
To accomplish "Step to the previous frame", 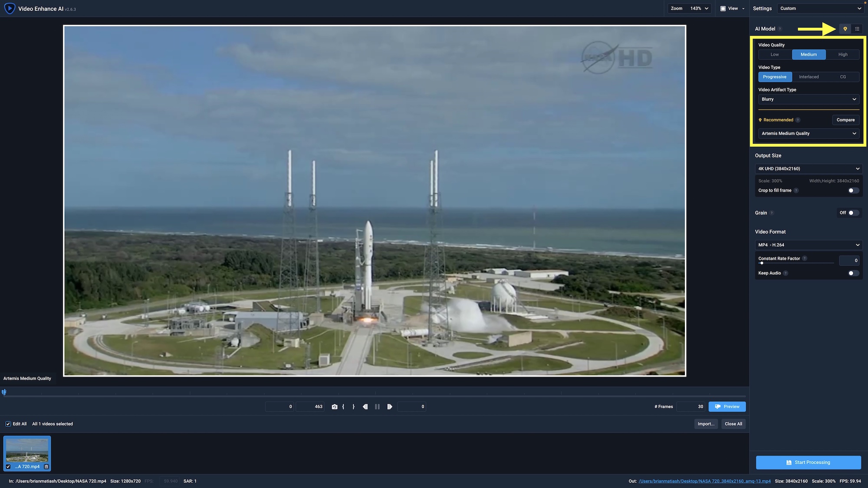I will point(365,407).
